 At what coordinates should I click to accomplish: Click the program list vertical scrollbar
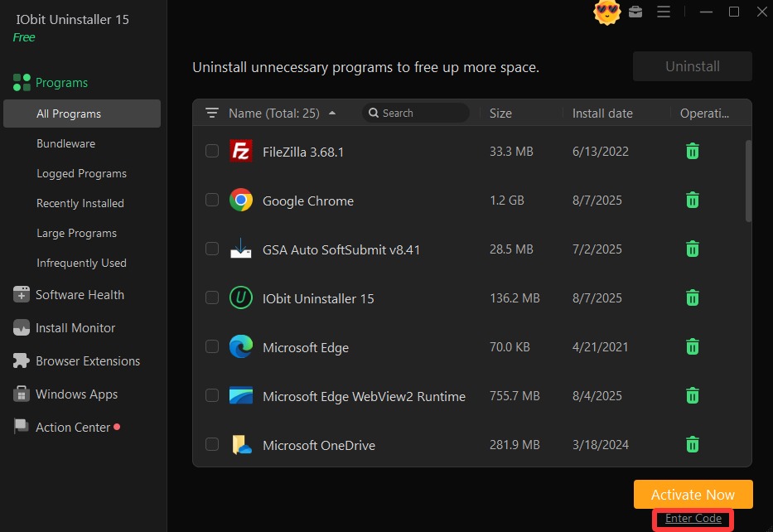(x=749, y=181)
